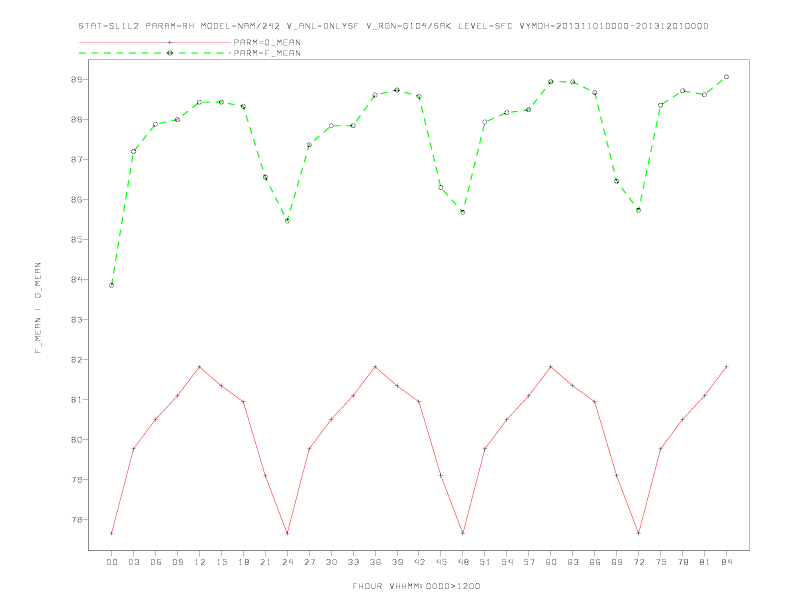The width and height of the screenshot is (792, 612).
Task: Click the x-axis tick label 72
Action: pos(638,562)
